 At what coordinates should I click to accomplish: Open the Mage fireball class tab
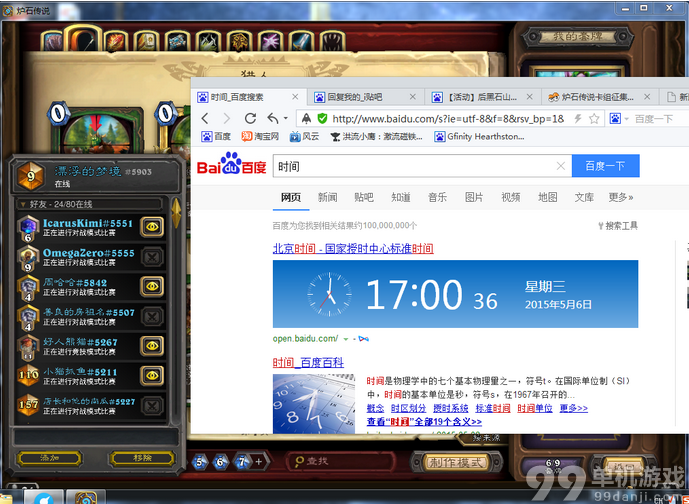pos(115,41)
